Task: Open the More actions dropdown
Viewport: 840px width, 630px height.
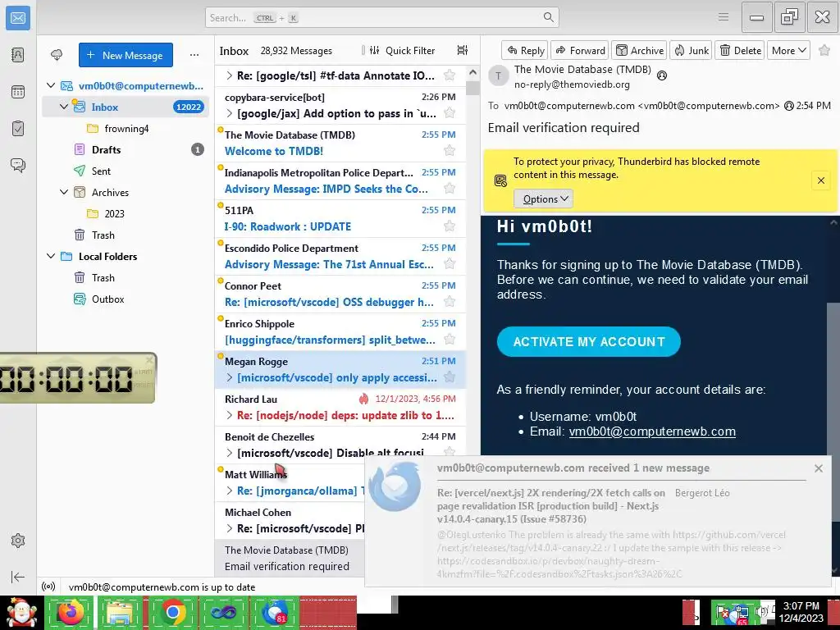Action: (788, 50)
